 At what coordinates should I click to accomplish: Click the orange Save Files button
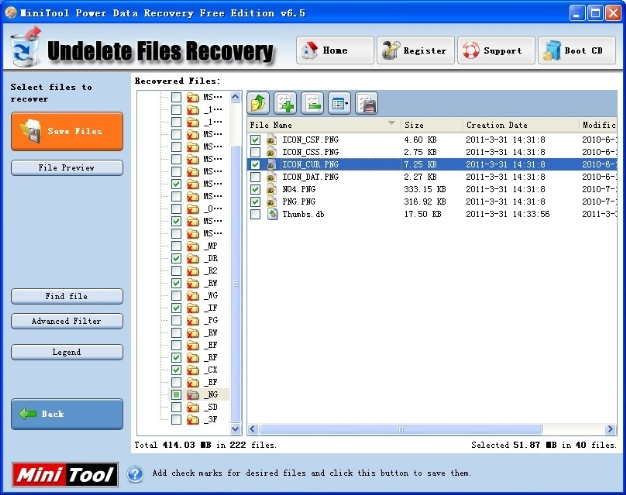point(67,131)
